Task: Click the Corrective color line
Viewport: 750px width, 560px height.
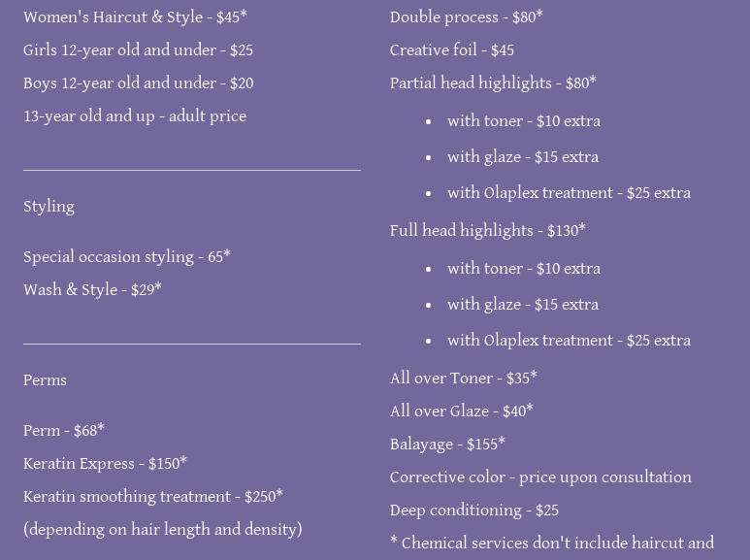Action: click(540, 478)
